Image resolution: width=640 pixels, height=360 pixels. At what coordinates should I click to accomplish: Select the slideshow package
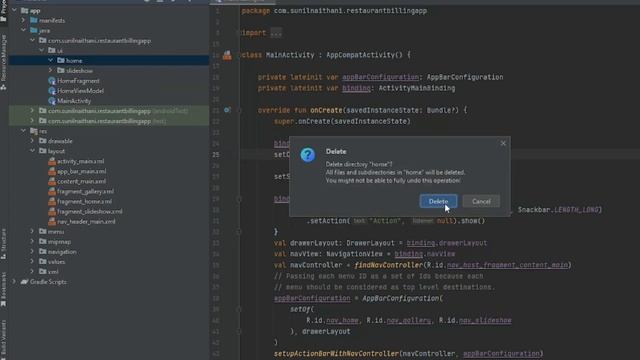(79, 71)
